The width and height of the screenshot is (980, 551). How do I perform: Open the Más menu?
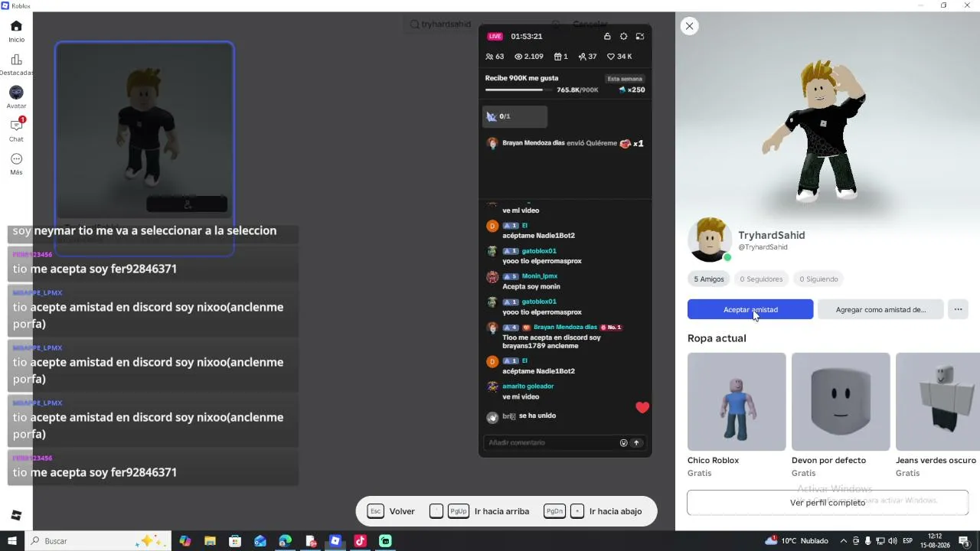pyautogui.click(x=16, y=164)
